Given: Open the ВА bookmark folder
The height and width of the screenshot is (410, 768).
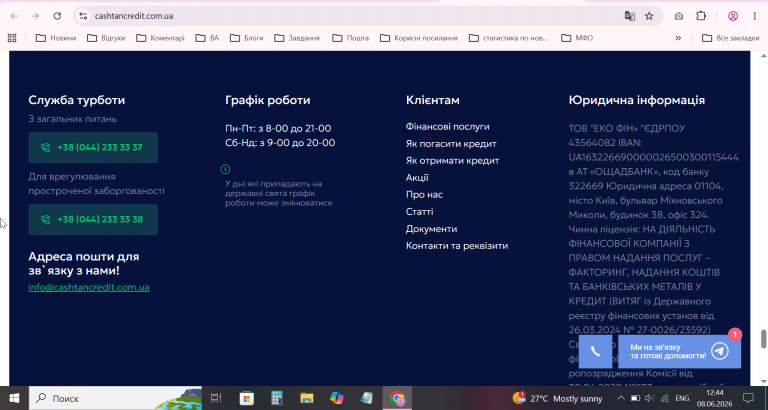Looking at the screenshot, I should (207, 38).
